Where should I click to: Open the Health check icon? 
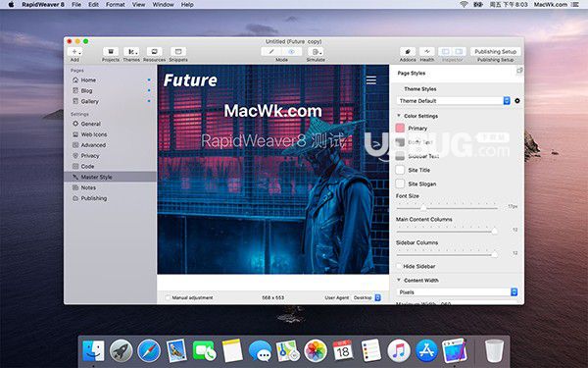pos(426,51)
